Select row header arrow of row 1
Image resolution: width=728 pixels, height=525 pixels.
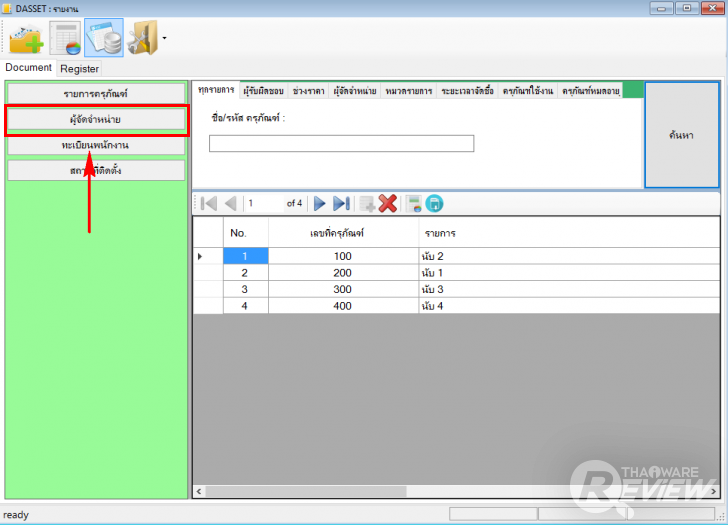click(x=208, y=256)
